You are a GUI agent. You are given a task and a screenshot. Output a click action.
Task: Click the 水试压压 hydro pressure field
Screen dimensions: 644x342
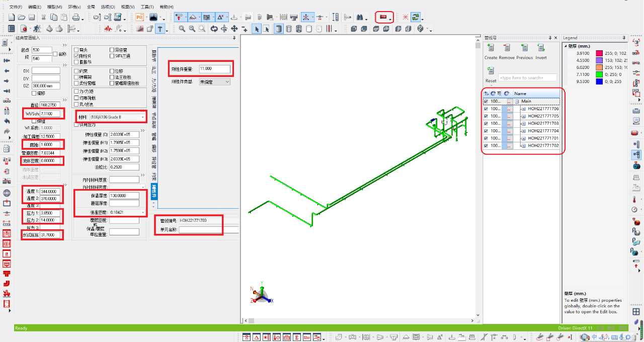coord(50,235)
